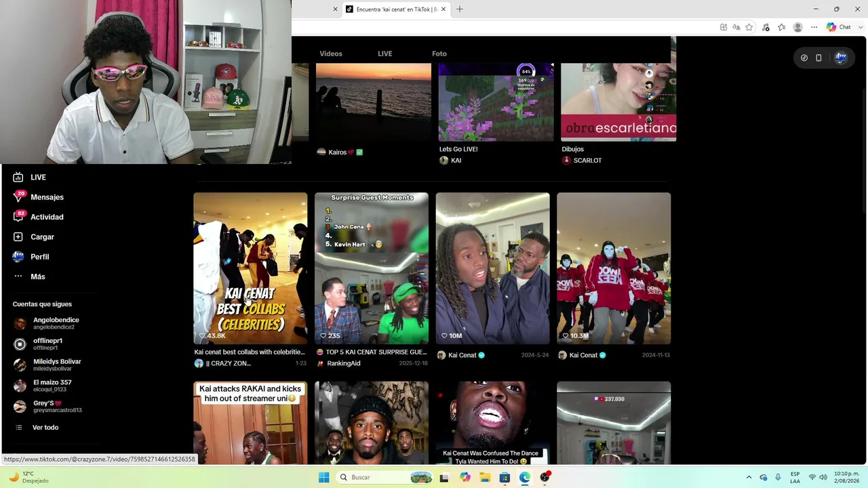
Task: Open the 'Lets Go LIVE!' Minecraft stream thumbnail
Action: 496,102
